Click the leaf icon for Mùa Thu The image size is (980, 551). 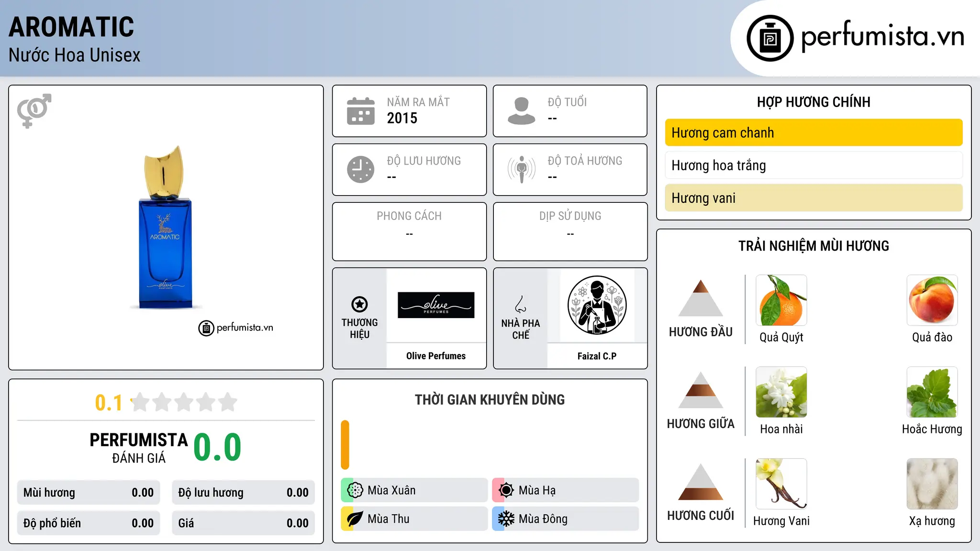[x=355, y=519]
